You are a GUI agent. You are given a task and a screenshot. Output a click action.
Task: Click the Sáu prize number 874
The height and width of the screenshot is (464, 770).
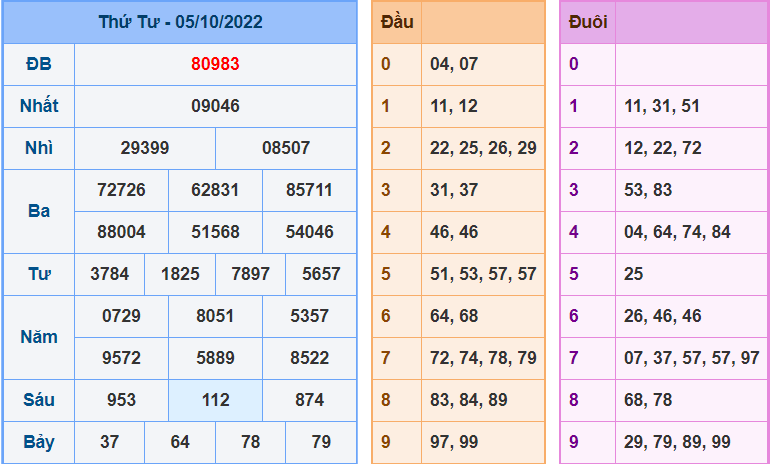[x=309, y=400]
